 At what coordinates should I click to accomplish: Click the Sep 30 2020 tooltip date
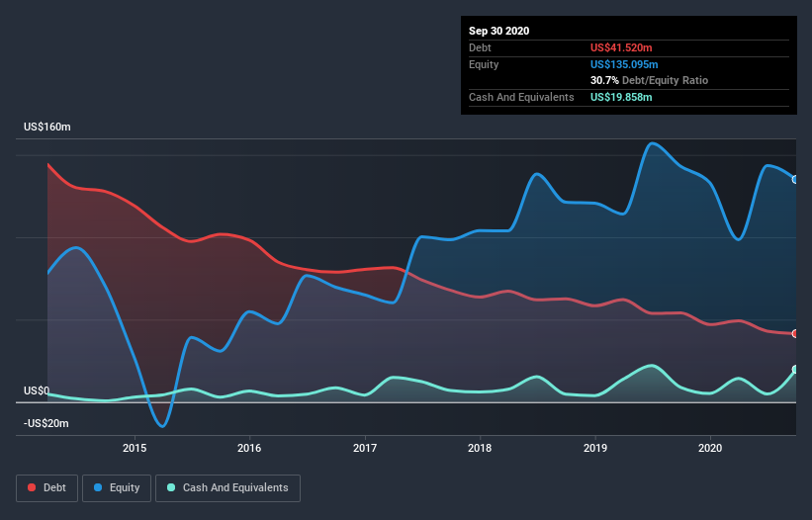[x=499, y=31]
